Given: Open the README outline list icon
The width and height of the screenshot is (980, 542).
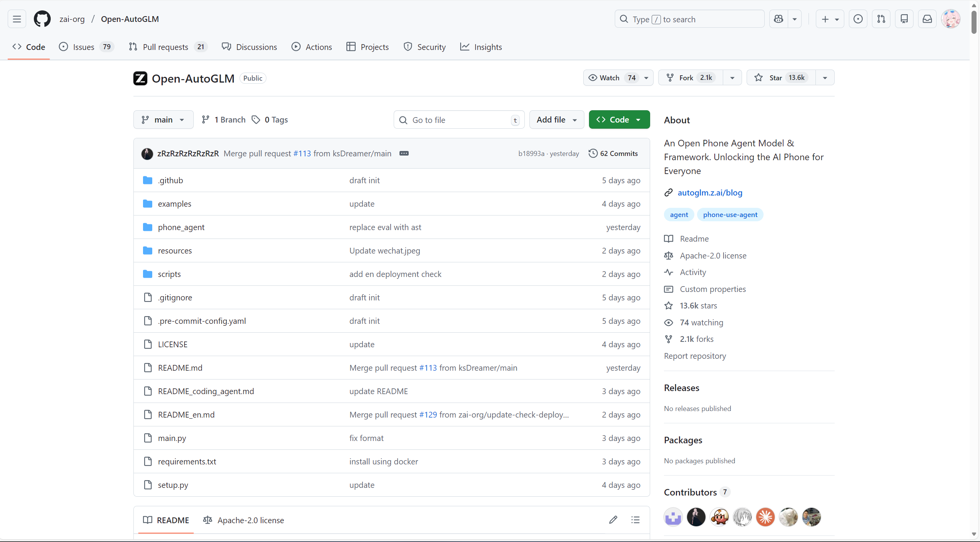Looking at the screenshot, I should [x=635, y=520].
